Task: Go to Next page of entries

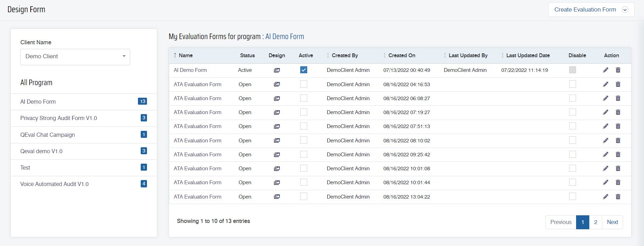Action: 612,222
